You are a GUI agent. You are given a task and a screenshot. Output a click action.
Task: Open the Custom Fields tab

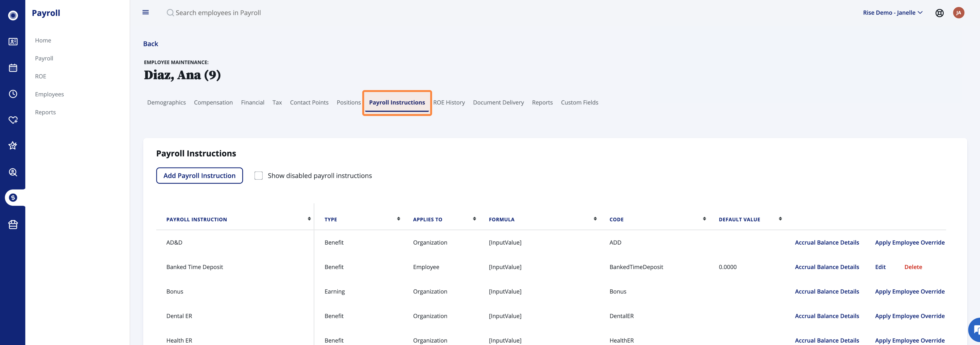[x=579, y=103]
